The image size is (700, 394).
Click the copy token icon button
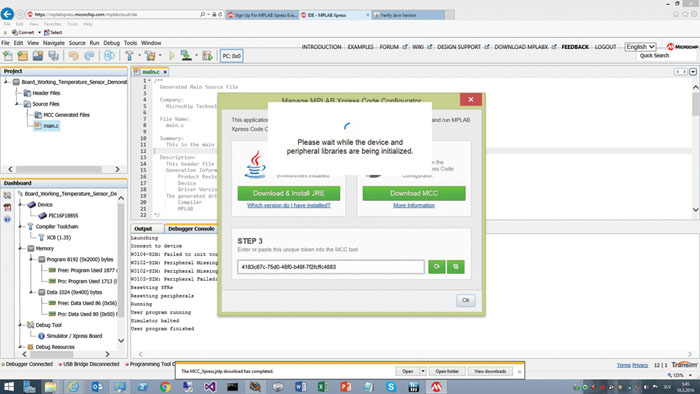pyautogui.click(x=456, y=267)
